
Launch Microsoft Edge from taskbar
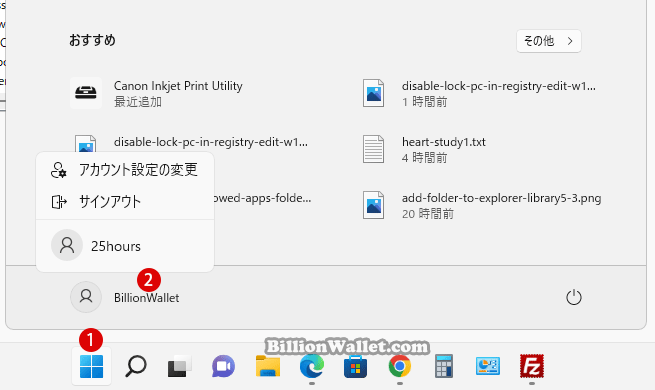(x=312, y=366)
